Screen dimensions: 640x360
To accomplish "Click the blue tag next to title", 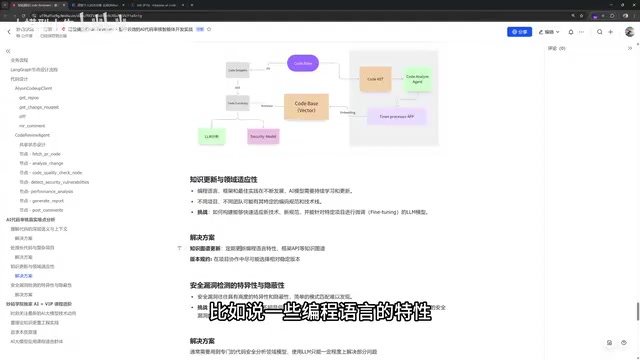I will (x=200, y=29).
